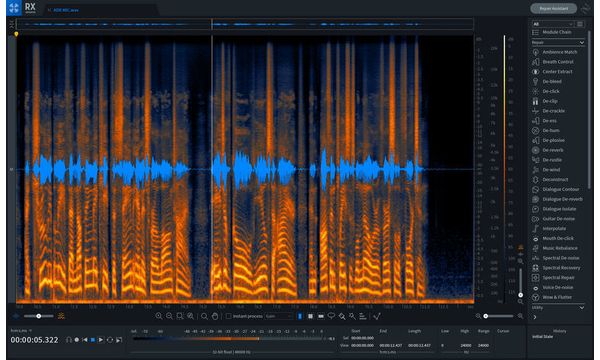Open the Mouth De-click module
The image size is (600, 360).
click(553, 239)
